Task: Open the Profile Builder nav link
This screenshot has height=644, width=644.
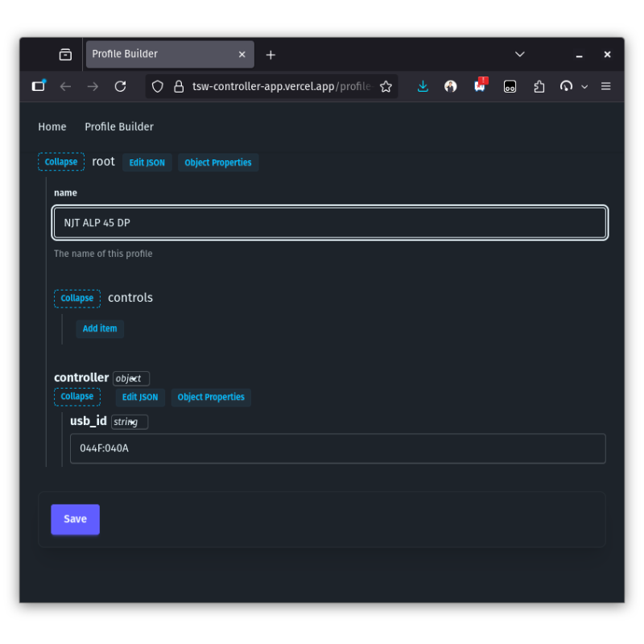Action: (x=119, y=127)
